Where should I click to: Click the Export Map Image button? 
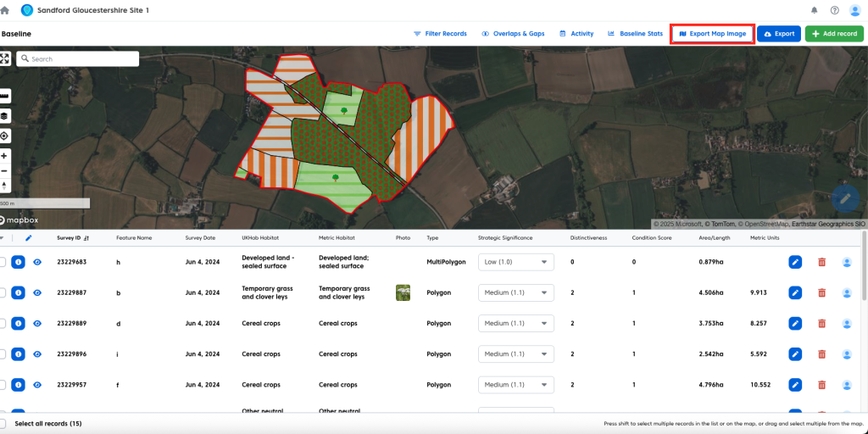[x=712, y=34]
